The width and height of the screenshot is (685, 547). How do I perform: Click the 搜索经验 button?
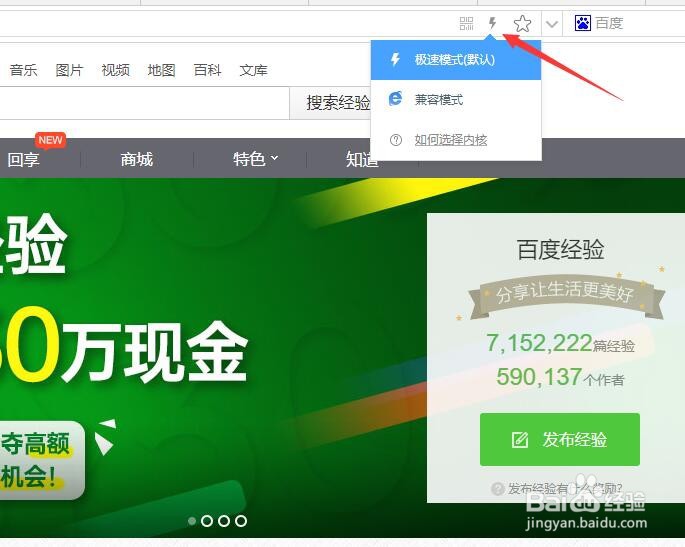tap(331, 103)
